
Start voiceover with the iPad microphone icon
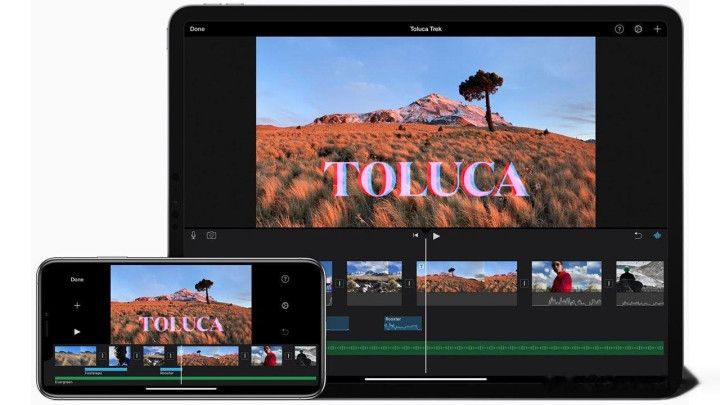coord(193,236)
